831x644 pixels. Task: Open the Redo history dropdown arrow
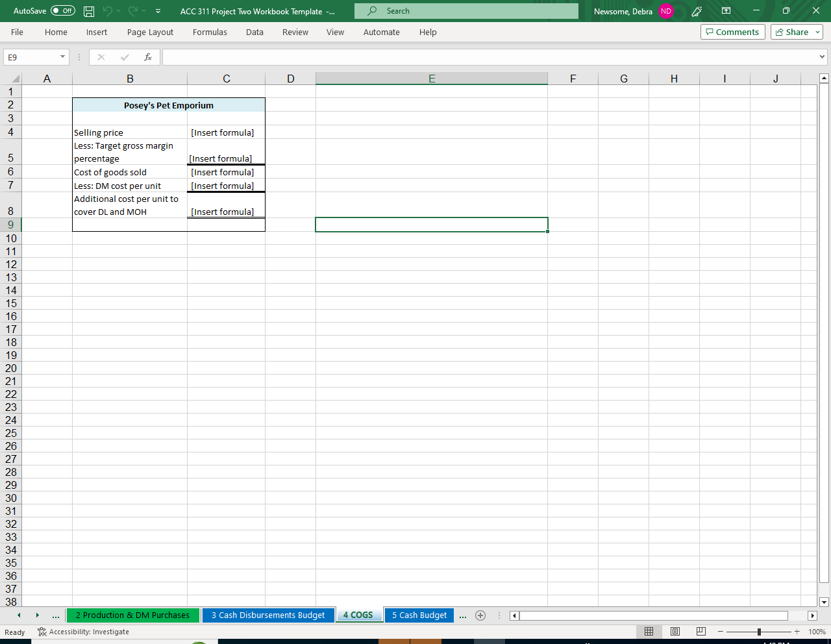pos(144,11)
